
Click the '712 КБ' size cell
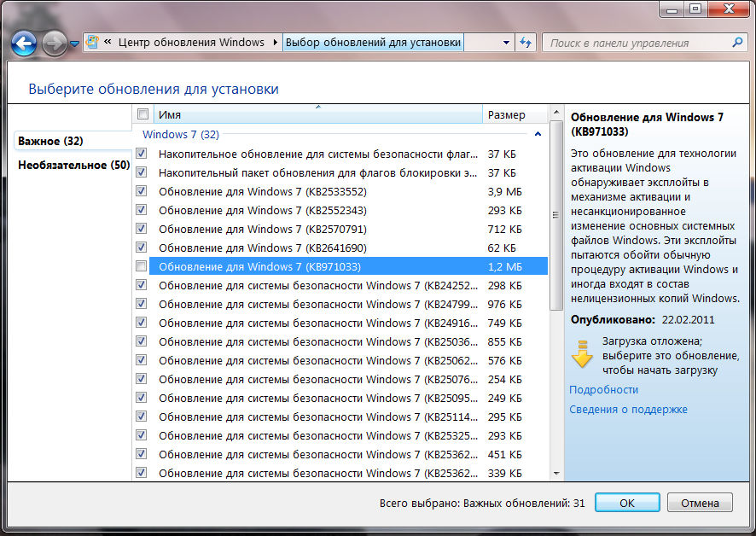pyautogui.click(x=505, y=229)
